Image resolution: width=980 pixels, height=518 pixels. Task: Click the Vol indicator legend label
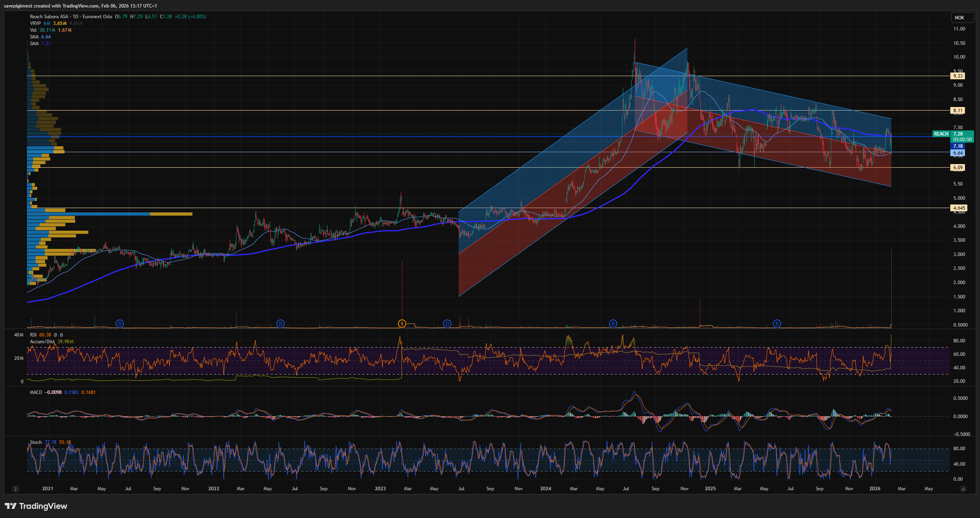tap(33, 30)
